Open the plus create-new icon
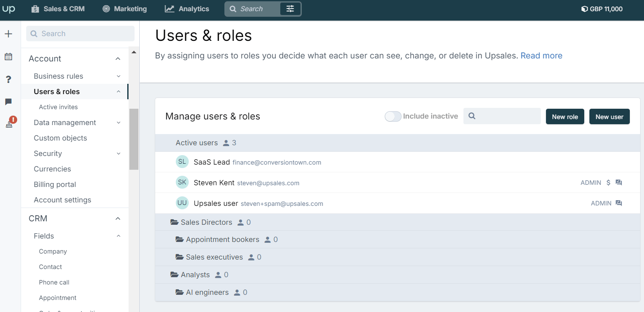The height and width of the screenshot is (312, 644). click(8, 34)
